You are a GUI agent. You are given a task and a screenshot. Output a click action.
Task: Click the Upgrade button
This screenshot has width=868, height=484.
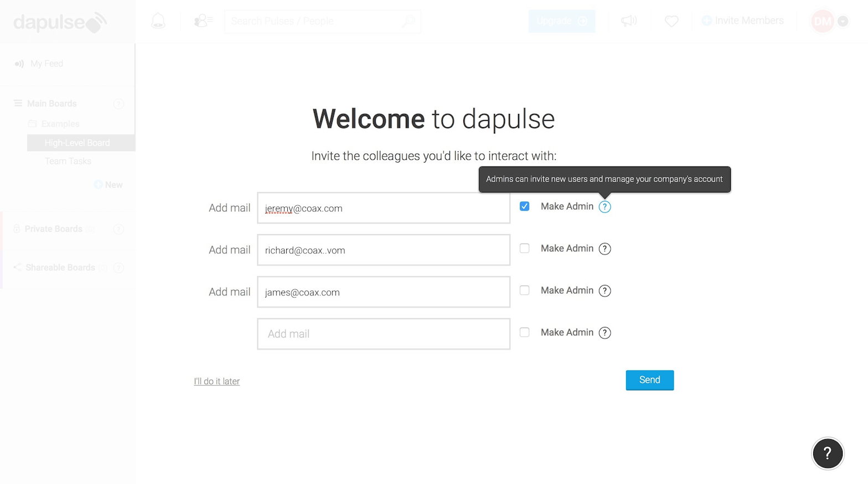click(x=561, y=21)
